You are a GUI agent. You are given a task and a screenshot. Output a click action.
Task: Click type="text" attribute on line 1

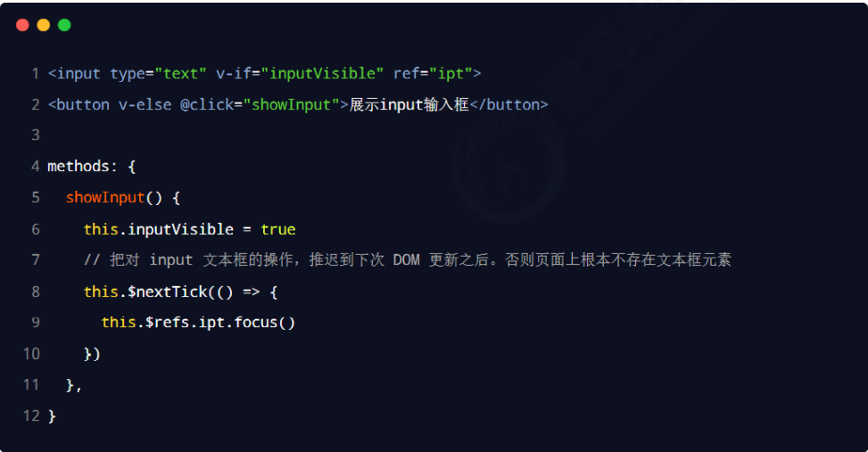tap(158, 74)
